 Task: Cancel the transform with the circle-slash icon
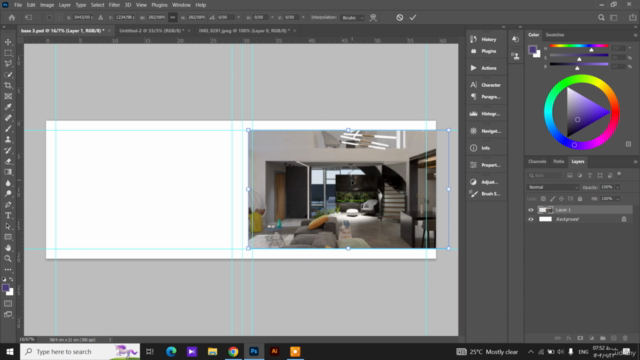coord(400,18)
